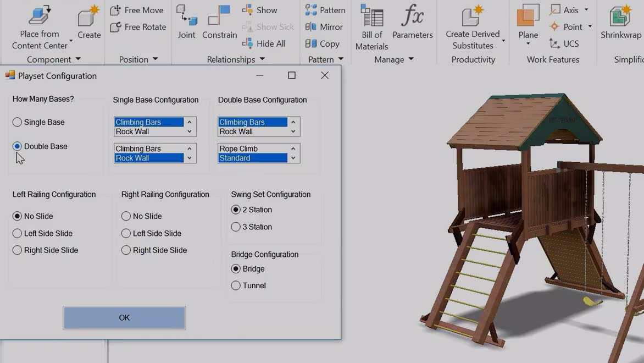Expand the Component panel dropdown
644x363 pixels.
tap(78, 59)
